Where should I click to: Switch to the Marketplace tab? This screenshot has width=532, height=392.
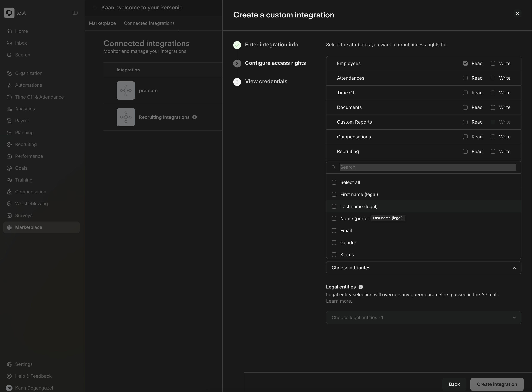(102, 23)
